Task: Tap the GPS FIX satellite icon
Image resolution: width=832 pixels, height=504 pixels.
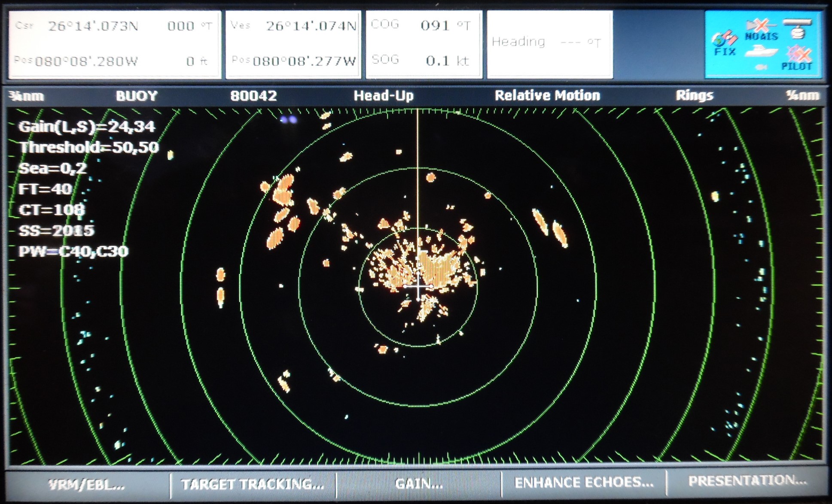Action: pos(725,43)
